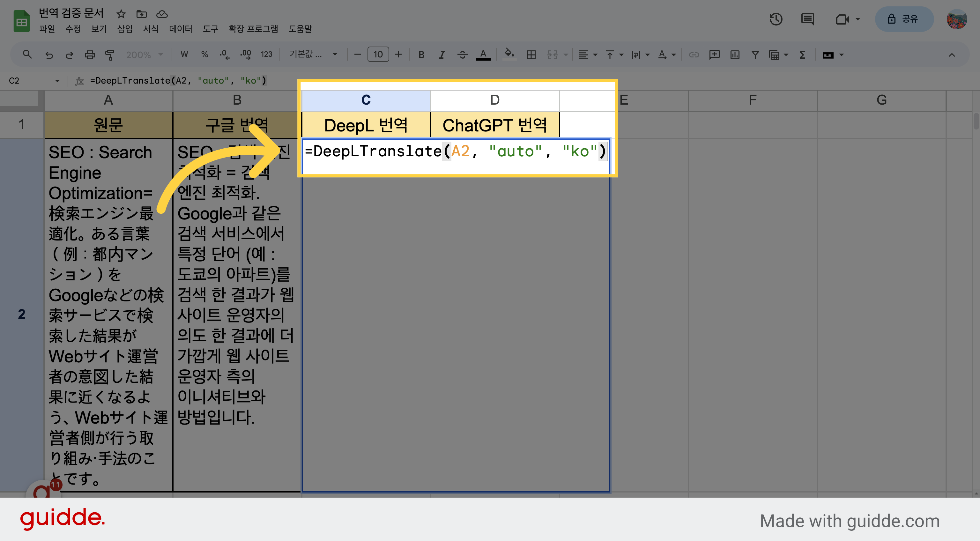Open the more number formats 123 menu
Image resolution: width=980 pixels, height=541 pixels.
[x=266, y=55]
